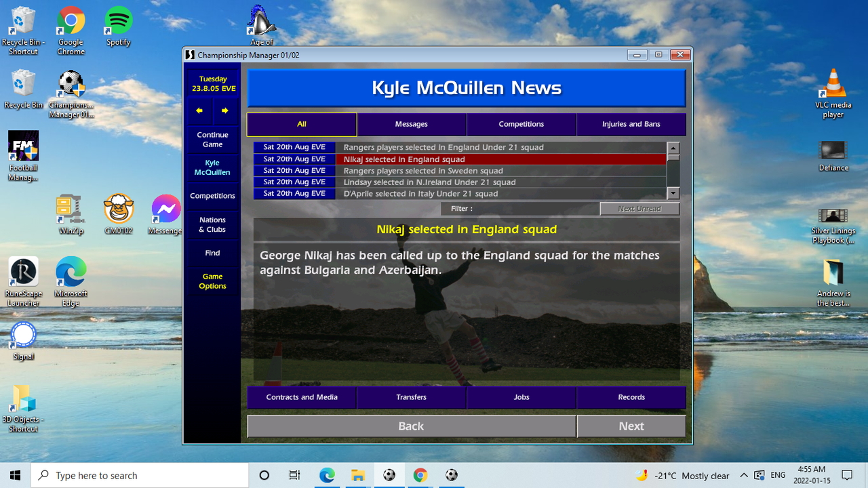868x488 pixels.
Task: Open the Recycle Bin desktop icon
Action: click(x=23, y=89)
